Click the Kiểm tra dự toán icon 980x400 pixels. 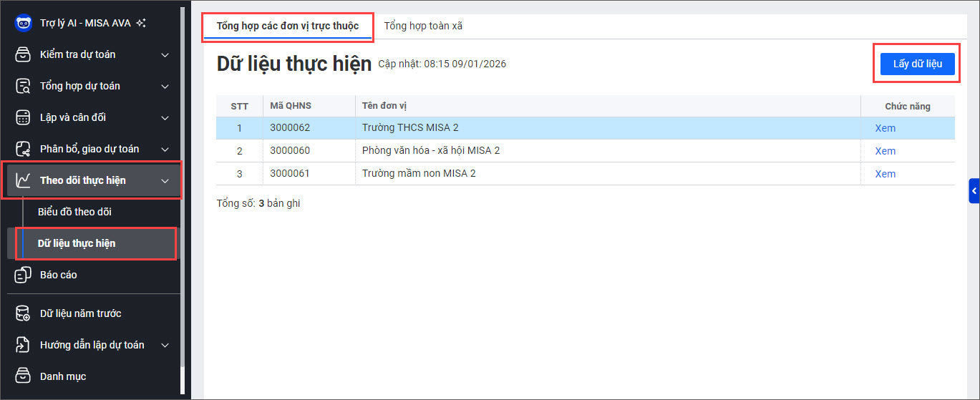24,54
